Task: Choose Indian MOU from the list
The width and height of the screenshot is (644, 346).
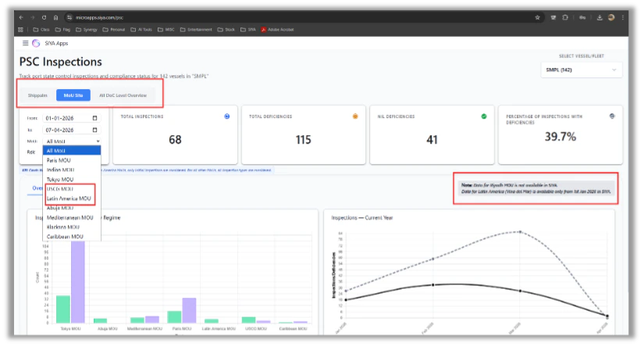Action: coord(72,169)
